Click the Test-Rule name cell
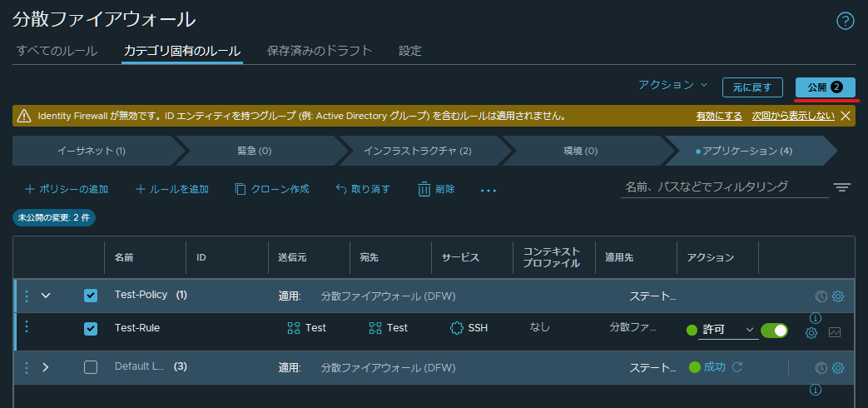This screenshot has height=408, width=868. 137,328
